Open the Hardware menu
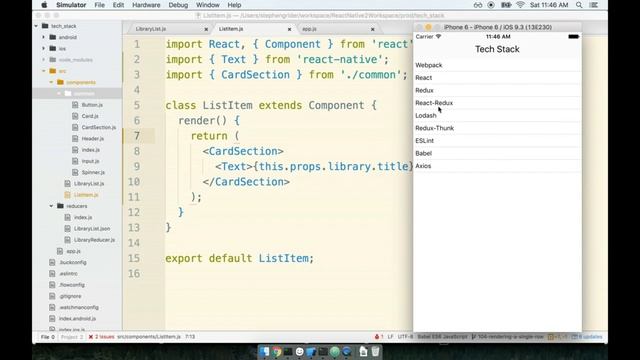Image resolution: width=640 pixels, height=360 pixels. (x=146, y=5)
